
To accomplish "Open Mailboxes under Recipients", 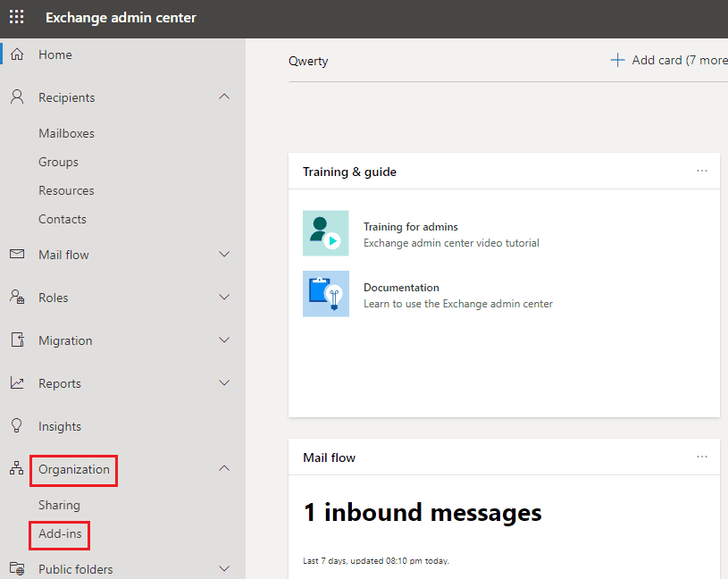I will tap(66, 133).
